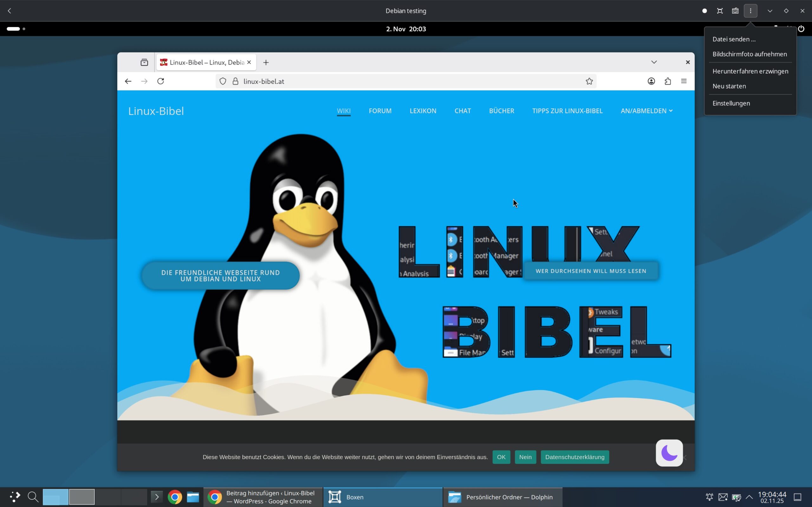This screenshot has width=812, height=507.
Task: Expand hidden system tray icons arrow
Action: tap(749, 497)
